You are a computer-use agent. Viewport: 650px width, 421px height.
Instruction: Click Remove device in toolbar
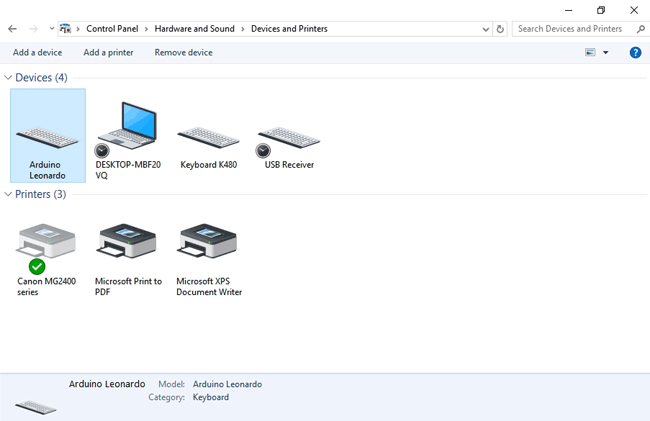click(183, 52)
